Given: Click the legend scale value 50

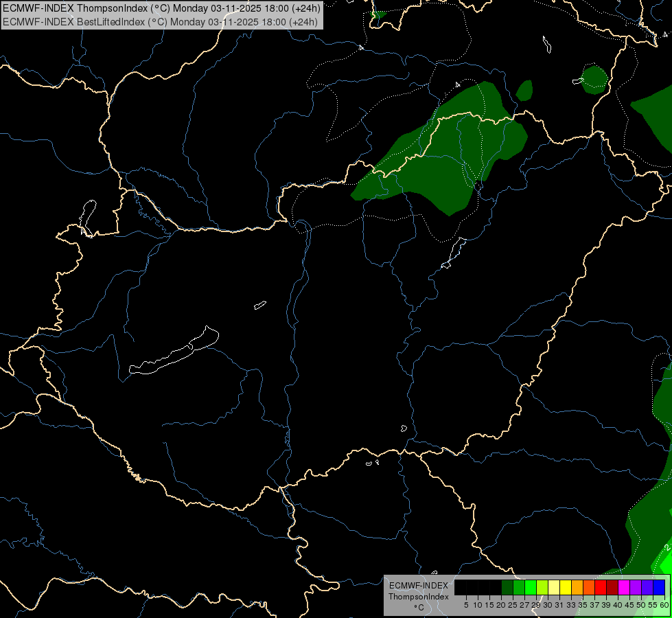Looking at the screenshot, I should point(642,605).
